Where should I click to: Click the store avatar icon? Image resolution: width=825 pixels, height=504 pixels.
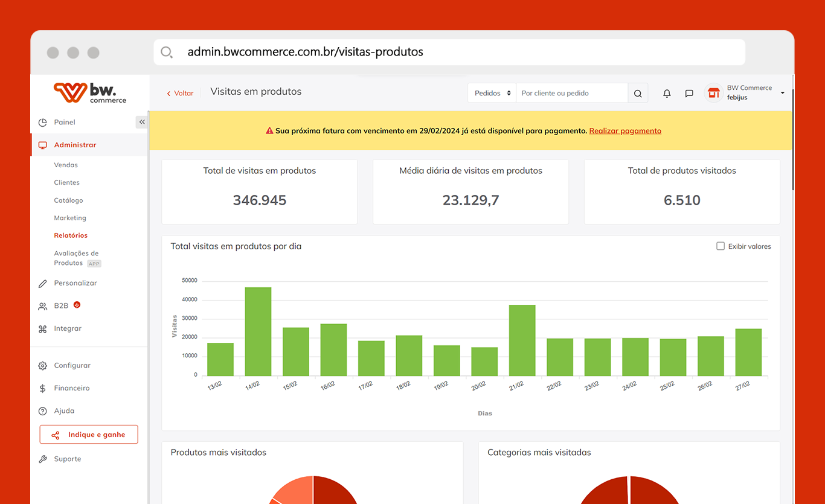pyautogui.click(x=714, y=93)
